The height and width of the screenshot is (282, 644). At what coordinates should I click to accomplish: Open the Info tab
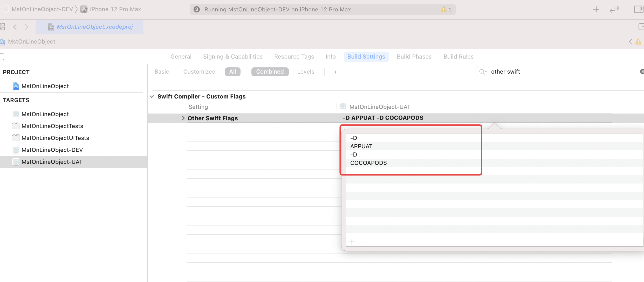point(331,57)
